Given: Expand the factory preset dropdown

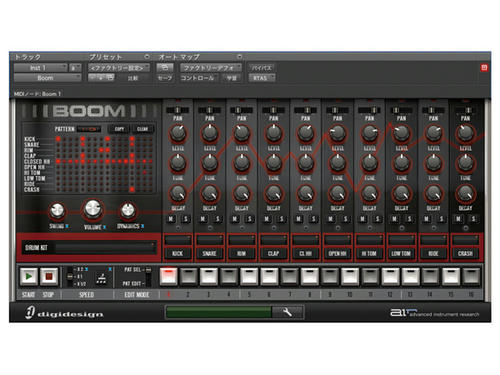Looking at the screenshot, I should (119, 68).
